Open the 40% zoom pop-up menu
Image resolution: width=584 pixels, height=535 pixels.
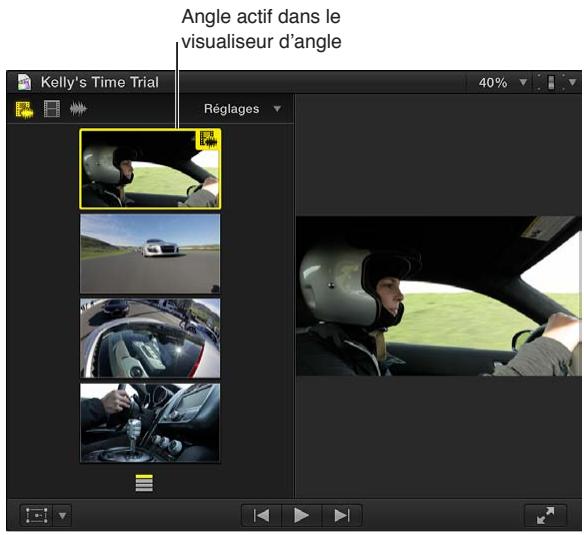(x=503, y=82)
